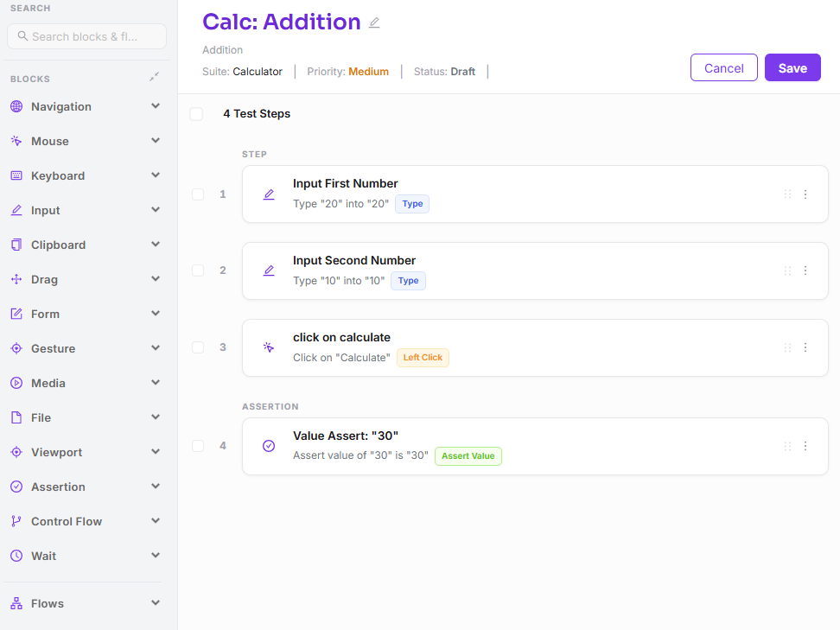Viewport: 840px width, 630px height.
Task: Click the Left Click tag on step 3
Action: [423, 357]
